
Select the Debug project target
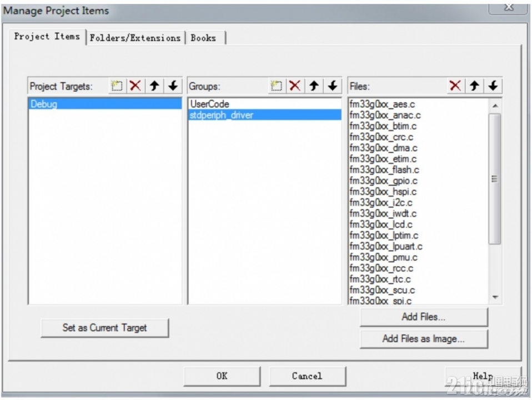105,104
